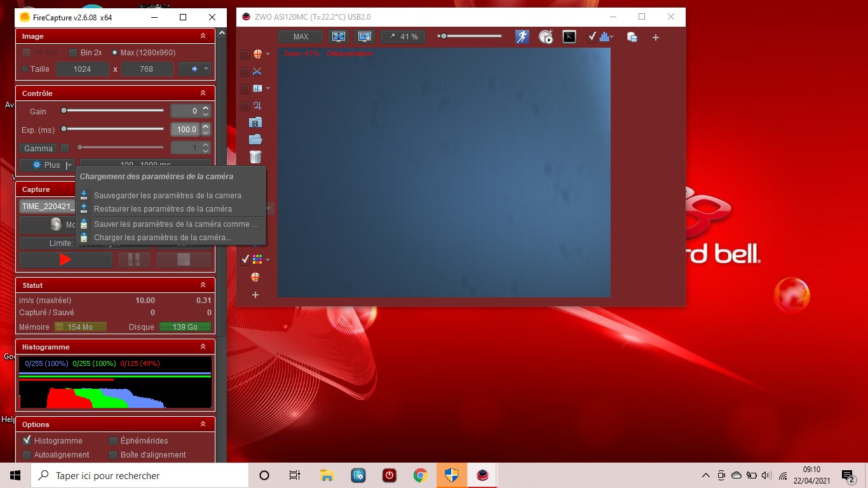This screenshot has width=868, height=488.
Task: Open File Explorer from taskbar
Action: tap(327, 475)
